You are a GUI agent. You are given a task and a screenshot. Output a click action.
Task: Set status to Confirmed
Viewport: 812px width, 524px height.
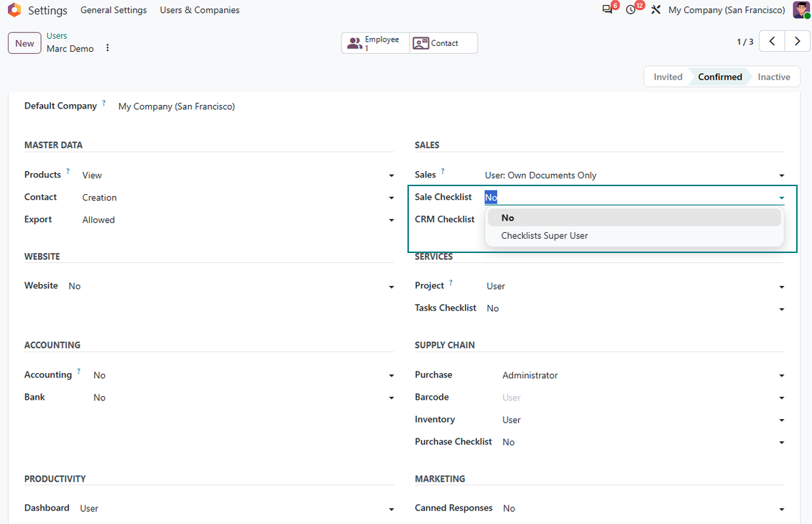(720, 77)
